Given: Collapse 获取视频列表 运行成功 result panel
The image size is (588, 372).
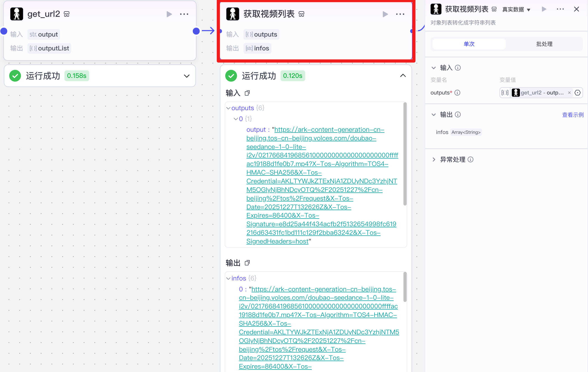Looking at the screenshot, I should tap(403, 76).
